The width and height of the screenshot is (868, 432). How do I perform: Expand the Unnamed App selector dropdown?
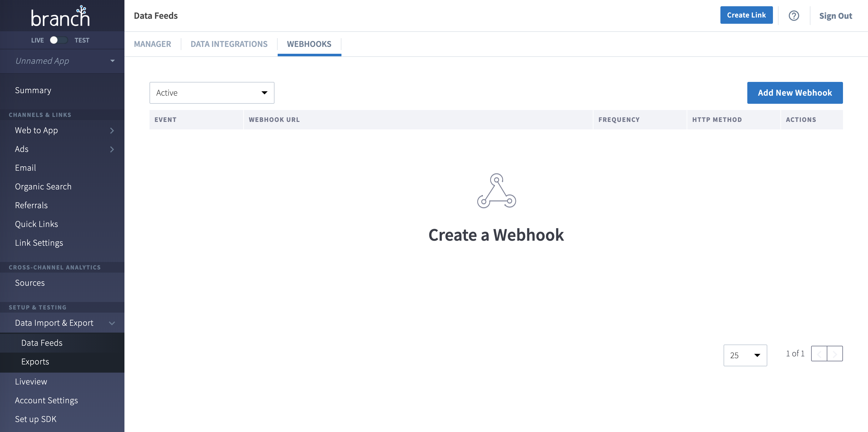62,60
